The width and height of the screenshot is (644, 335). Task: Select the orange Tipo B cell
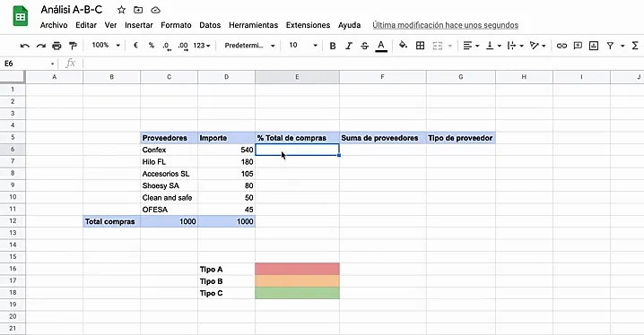pyautogui.click(x=298, y=281)
